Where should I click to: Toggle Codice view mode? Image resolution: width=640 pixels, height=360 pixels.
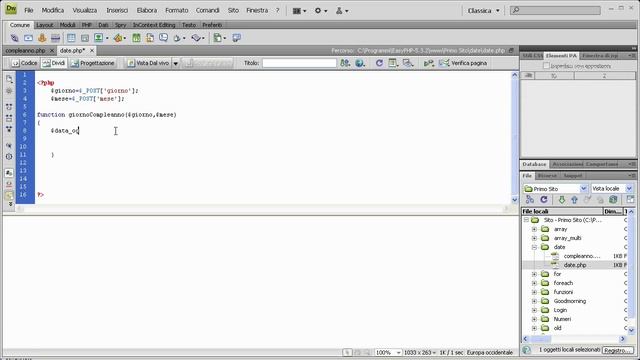[24, 63]
